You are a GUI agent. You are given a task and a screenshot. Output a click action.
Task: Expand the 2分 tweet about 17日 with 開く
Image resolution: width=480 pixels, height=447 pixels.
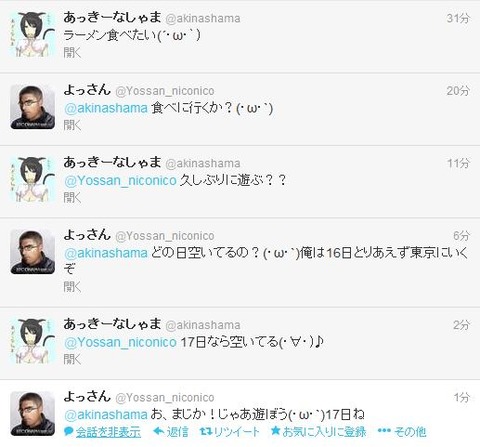[x=72, y=359]
